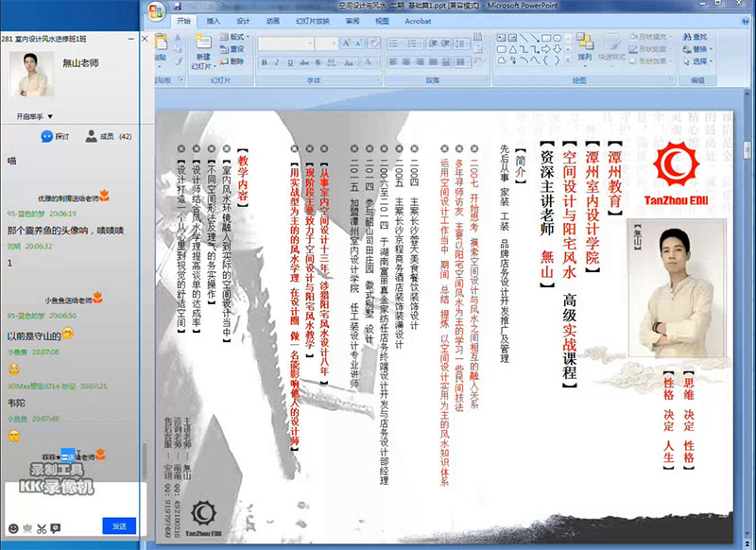Click the align text left icon
756x550 pixels.
click(x=393, y=61)
